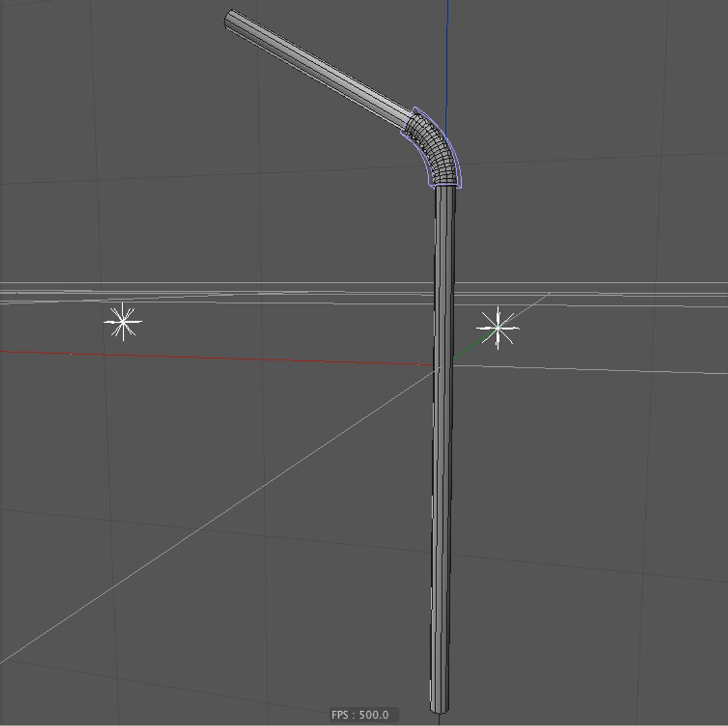Click the "FPS : 500.0" readout

click(x=360, y=715)
